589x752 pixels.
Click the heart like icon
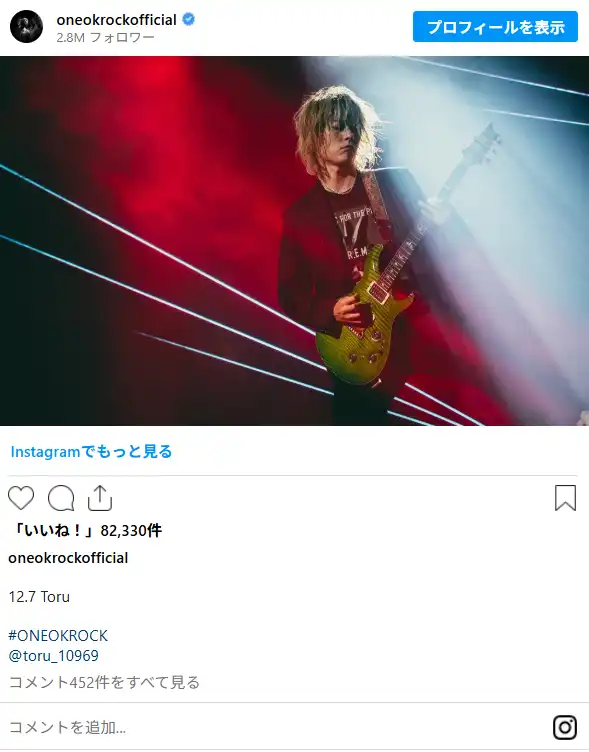coord(21,498)
